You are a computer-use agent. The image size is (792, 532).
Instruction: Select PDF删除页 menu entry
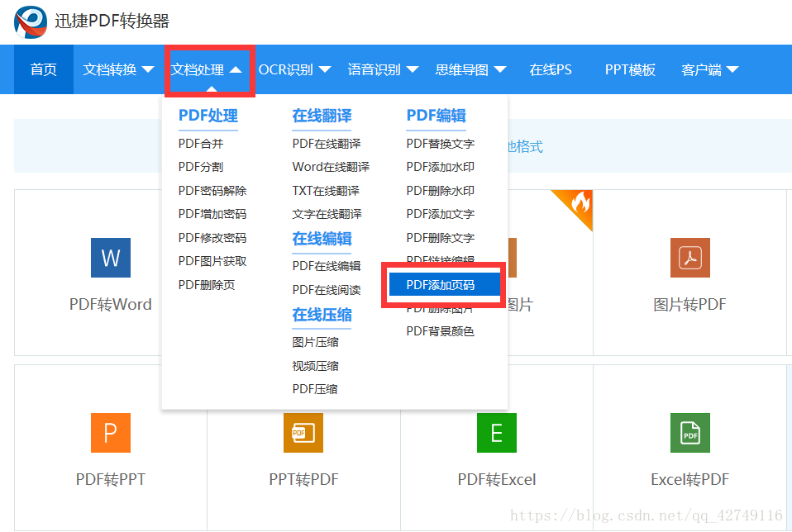[207, 285]
